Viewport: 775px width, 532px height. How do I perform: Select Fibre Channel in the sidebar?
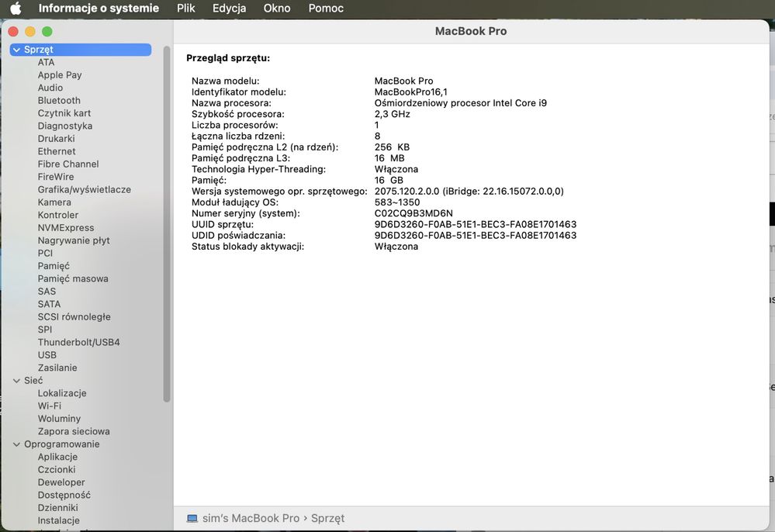68,164
